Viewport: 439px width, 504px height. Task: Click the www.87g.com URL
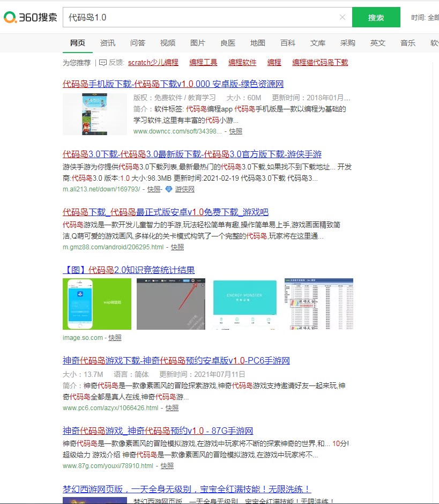pyautogui.click(x=108, y=466)
